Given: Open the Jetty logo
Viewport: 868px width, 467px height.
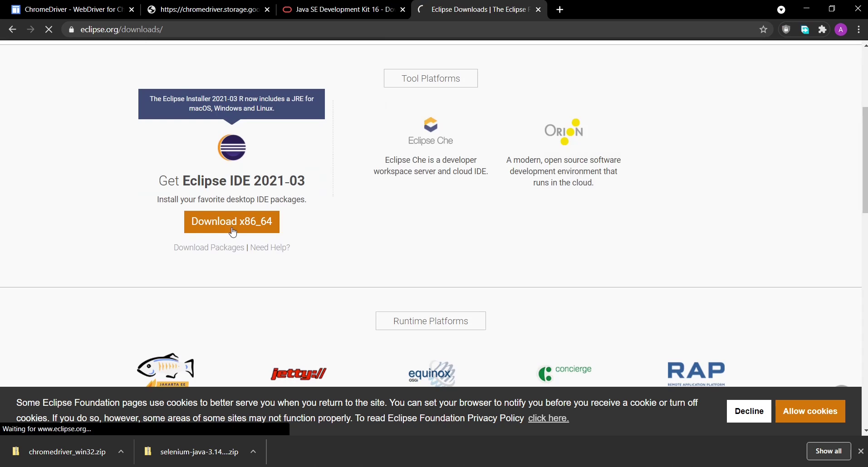Looking at the screenshot, I should 299,374.
